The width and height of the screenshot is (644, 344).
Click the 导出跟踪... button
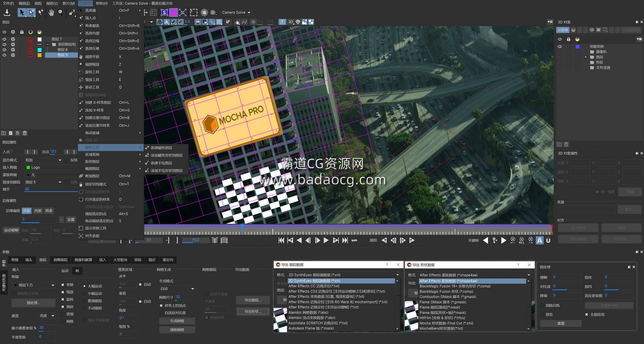(x=253, y=300)
